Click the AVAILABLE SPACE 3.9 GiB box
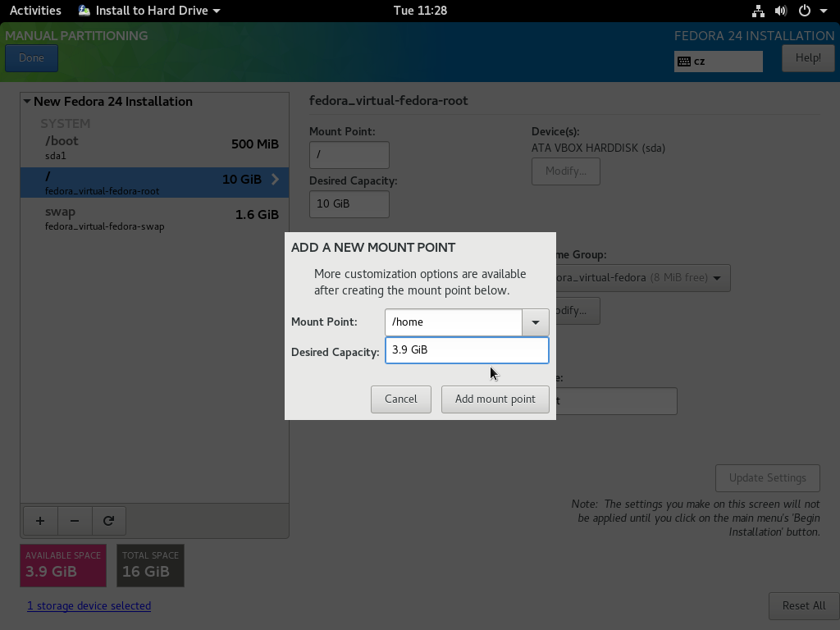 pos(63,566)
